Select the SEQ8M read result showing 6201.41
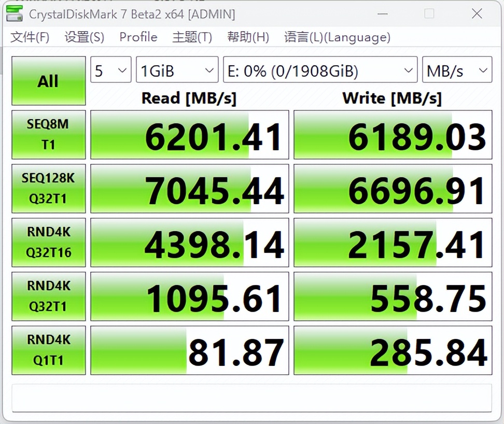This screenshot has height=424, width=504. click(189, 134)
